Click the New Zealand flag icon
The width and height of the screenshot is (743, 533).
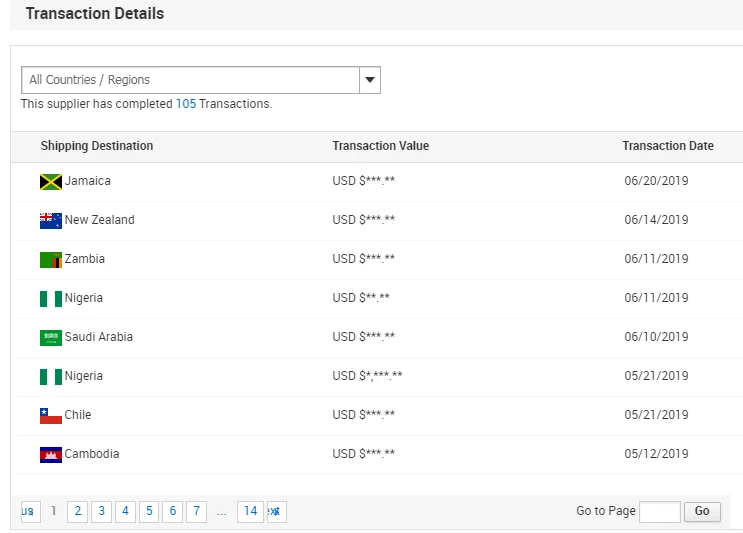coord(51,221)
